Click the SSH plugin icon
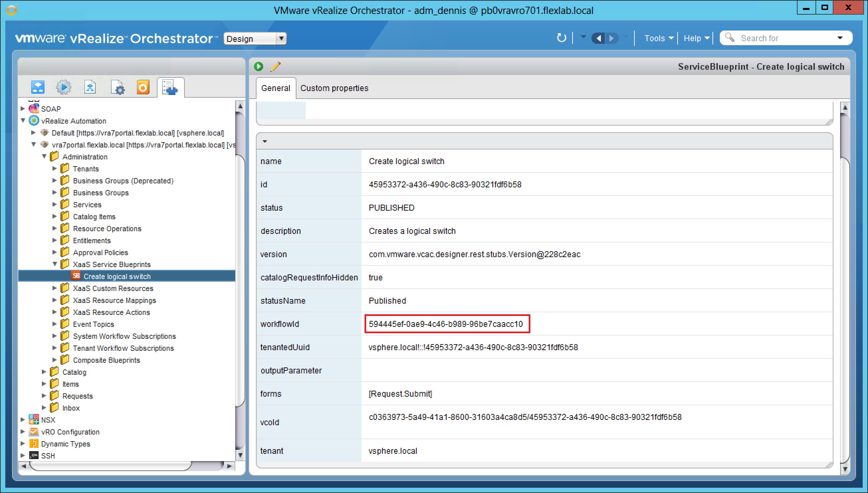This screenshot has width=868, height=493. coord(34,455)
